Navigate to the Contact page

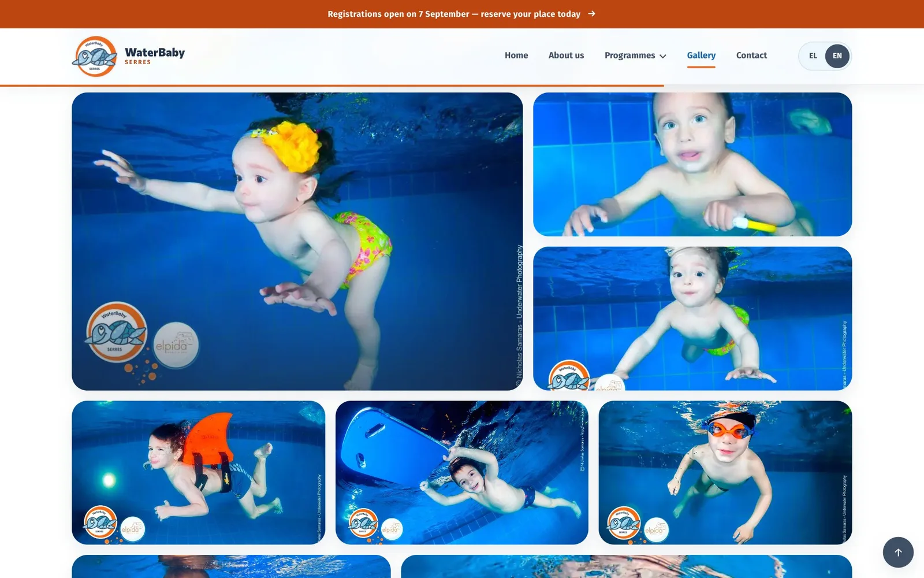751,55
